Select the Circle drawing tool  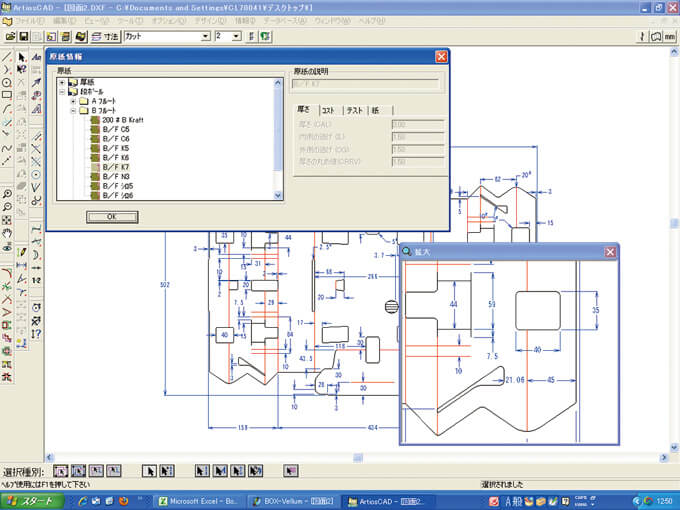coord(7,82)
